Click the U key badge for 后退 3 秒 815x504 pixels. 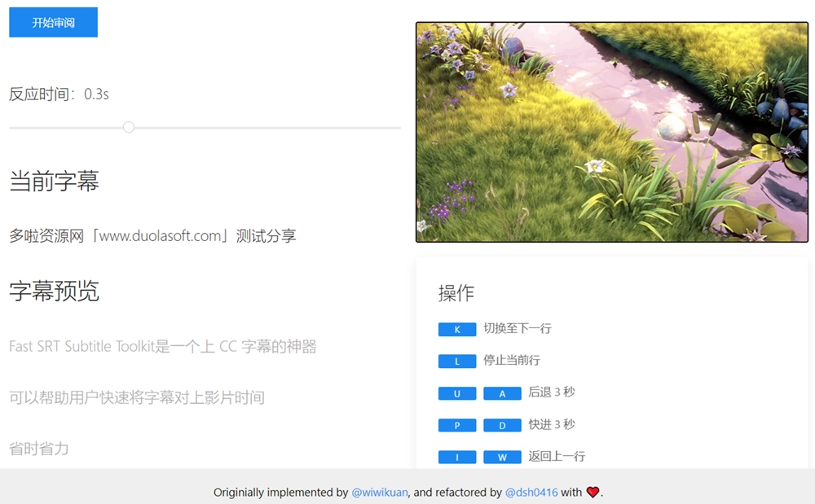pyautogui.click(x=457, y=393)
